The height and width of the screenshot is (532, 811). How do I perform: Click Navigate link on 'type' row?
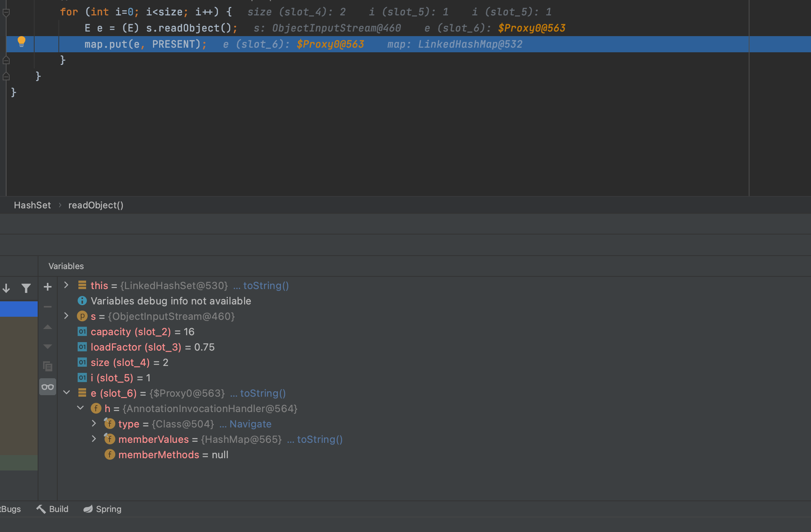(x=251, y=424)
